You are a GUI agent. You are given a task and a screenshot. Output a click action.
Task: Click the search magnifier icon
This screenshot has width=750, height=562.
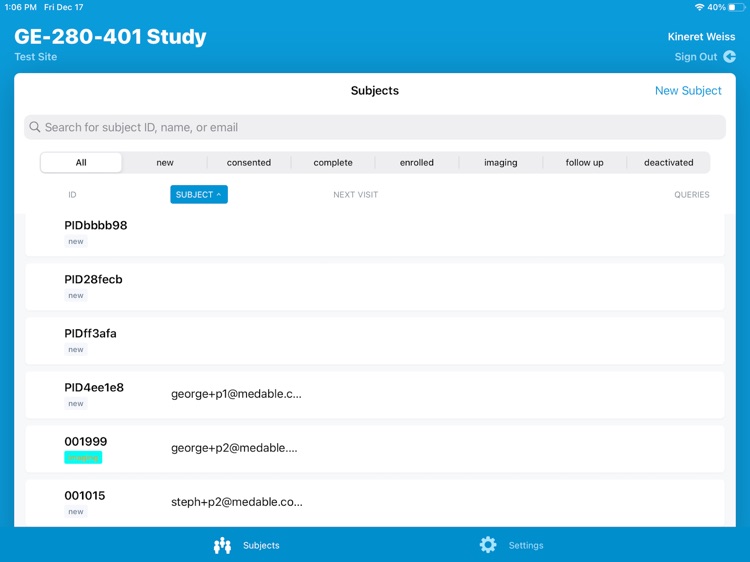[x=34, y=127]
